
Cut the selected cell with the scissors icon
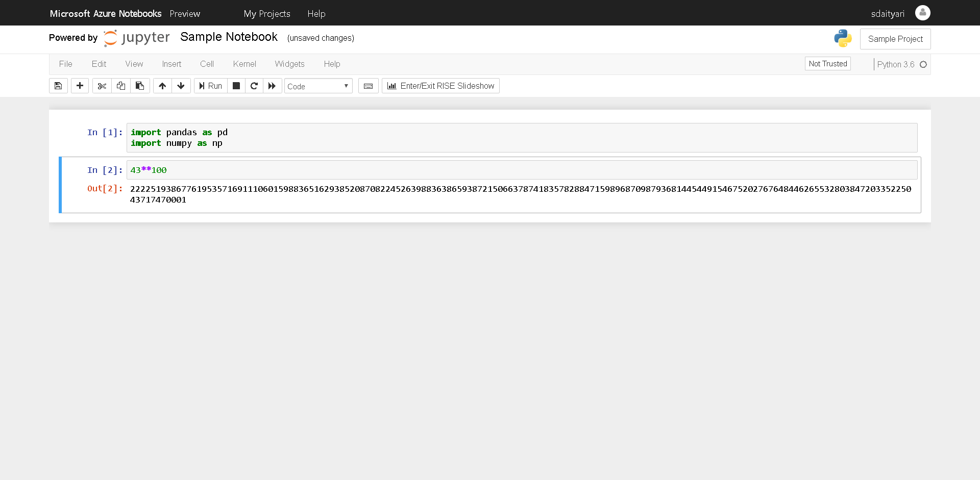pyautogui.click(x=102, y=86)
